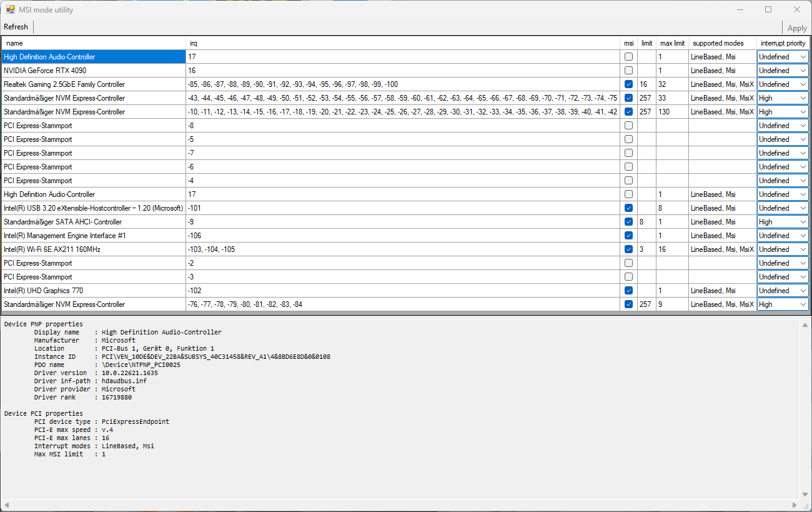The width and height of the screenshot is (812, 512).
Task: Click "hdaudbus.inf" in the properties pane
Action: (x=124, y=381)
